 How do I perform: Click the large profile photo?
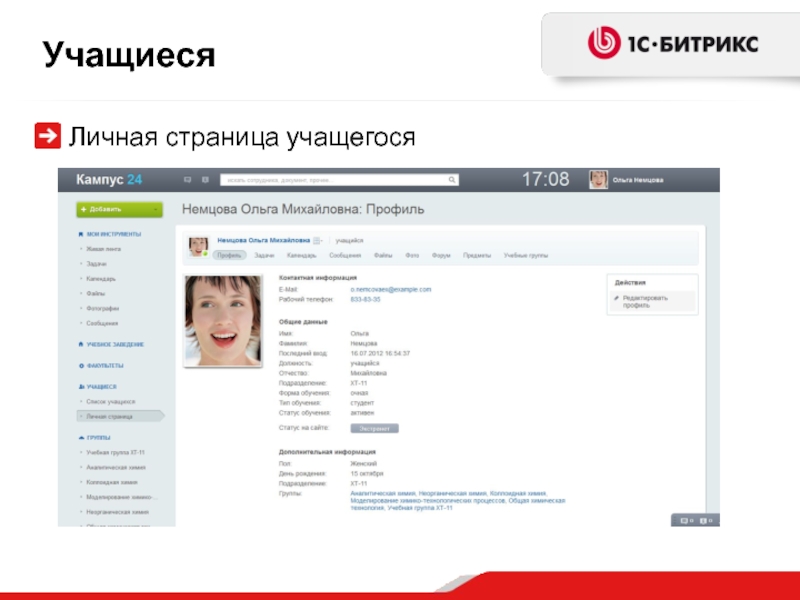pos(223,320)
